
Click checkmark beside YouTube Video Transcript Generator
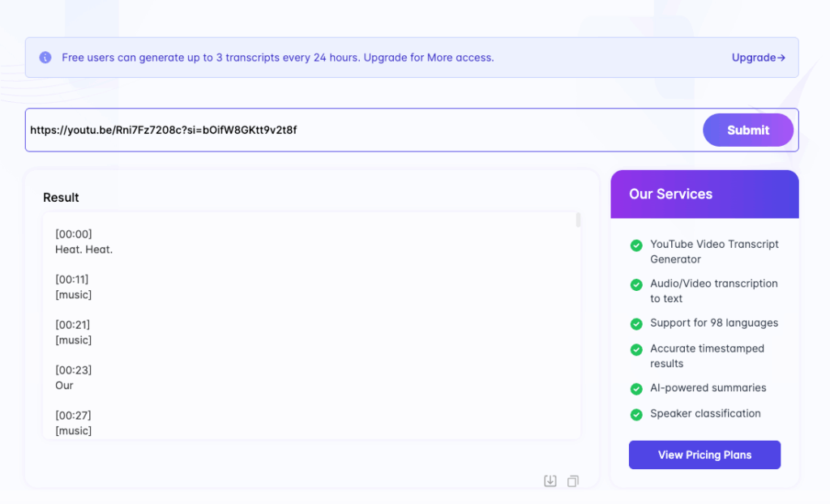[x=636, y=245]
